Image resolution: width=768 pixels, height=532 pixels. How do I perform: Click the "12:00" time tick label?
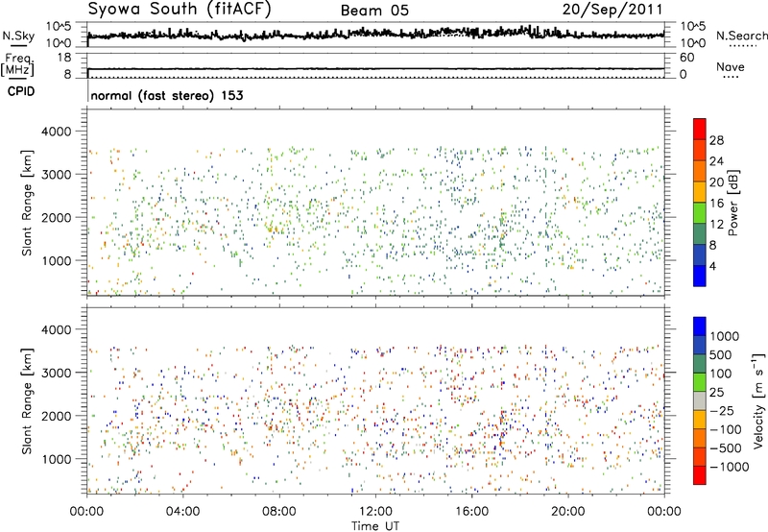click(x=375, y=512)
